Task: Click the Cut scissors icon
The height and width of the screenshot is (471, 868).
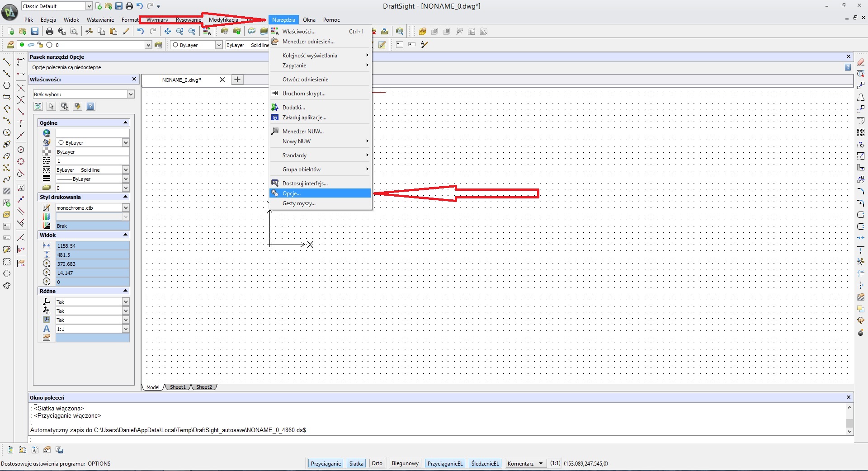Action: coord(89,31)
